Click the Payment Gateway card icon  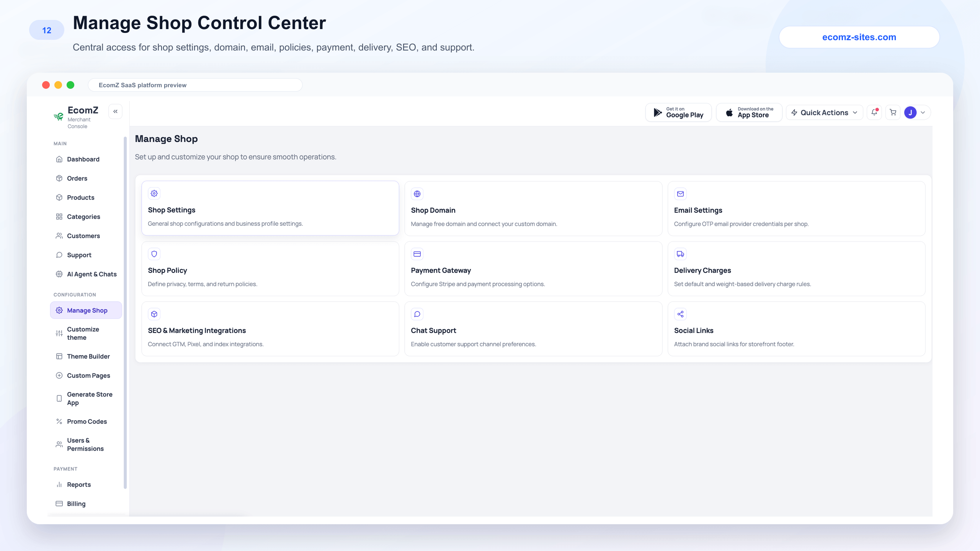click(417, 254)
